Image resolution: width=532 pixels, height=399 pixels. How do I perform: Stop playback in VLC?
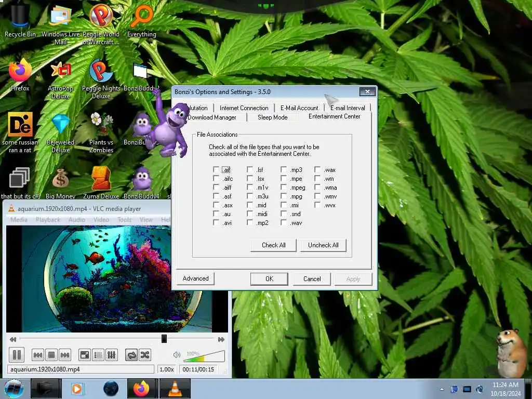tap(51, 355)
